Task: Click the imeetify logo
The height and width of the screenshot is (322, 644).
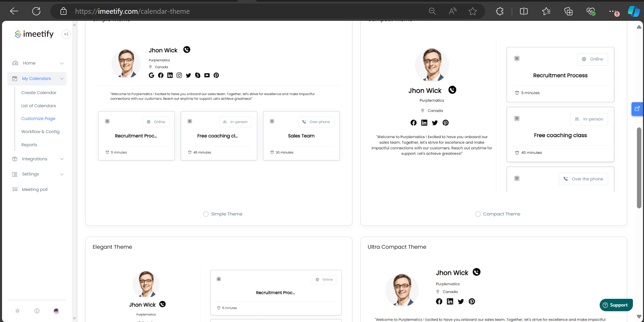Action: (34, 34)
